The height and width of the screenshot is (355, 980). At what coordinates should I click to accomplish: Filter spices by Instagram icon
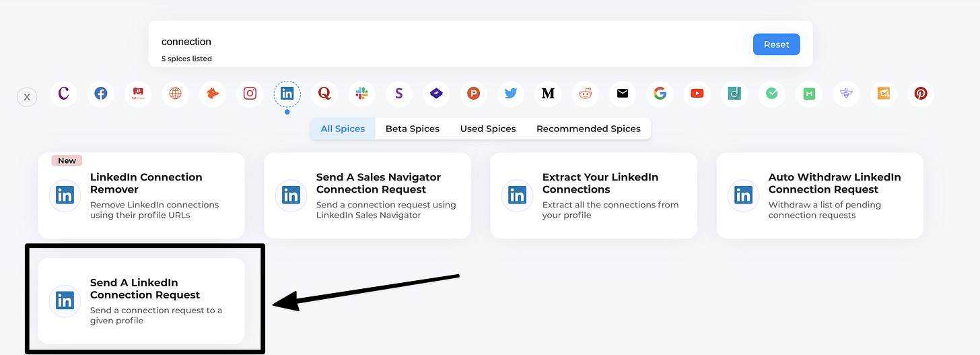coord(250,94)
